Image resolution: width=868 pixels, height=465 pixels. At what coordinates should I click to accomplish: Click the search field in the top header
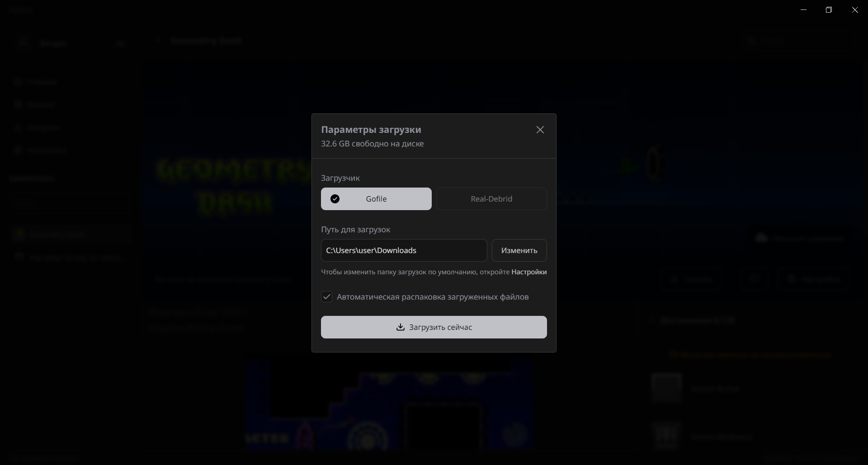(x=798, y=41)
